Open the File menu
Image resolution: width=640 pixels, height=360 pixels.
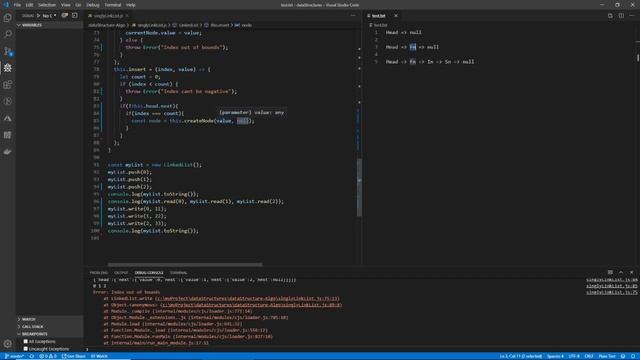pos(17,5)
